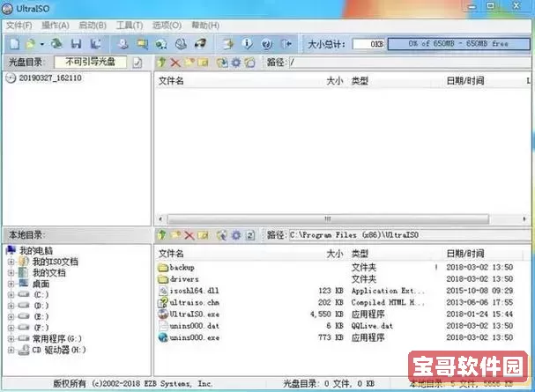The height and width of the screenshot is (392, 535).
Task: Expand the 常用程序(G:) drive node
Action: pos(11,339)
